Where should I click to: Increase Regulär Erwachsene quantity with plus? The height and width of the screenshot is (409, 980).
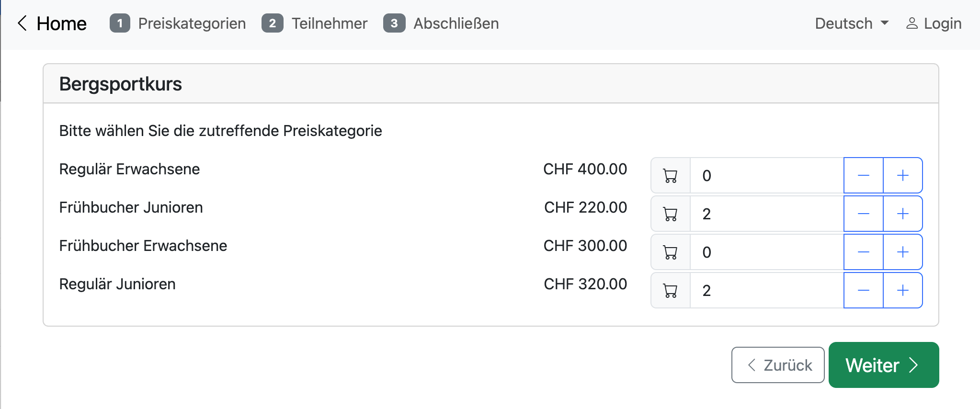pos(902,175)
